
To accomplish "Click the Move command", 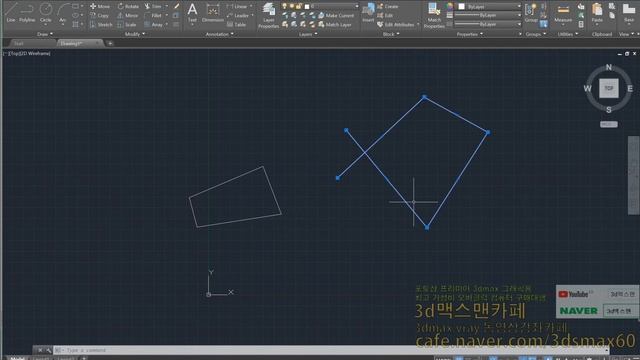I will [100, 6].
